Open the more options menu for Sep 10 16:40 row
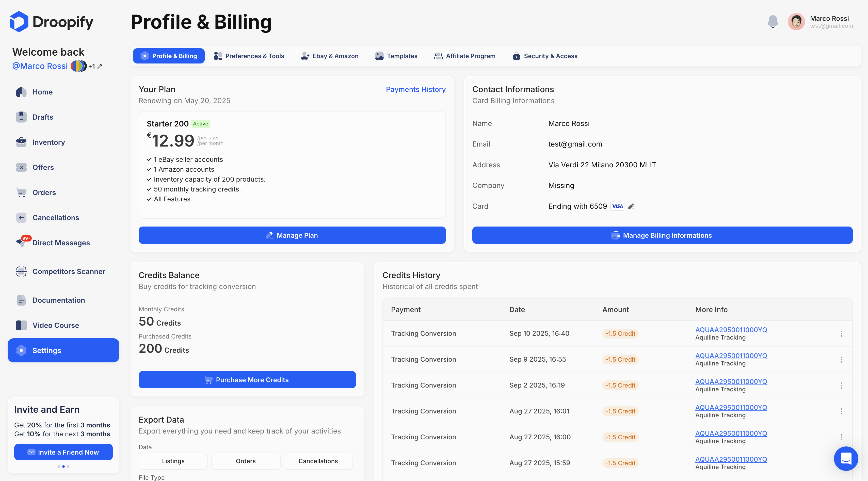The image size is (868, 481). (x=841, y=333)
